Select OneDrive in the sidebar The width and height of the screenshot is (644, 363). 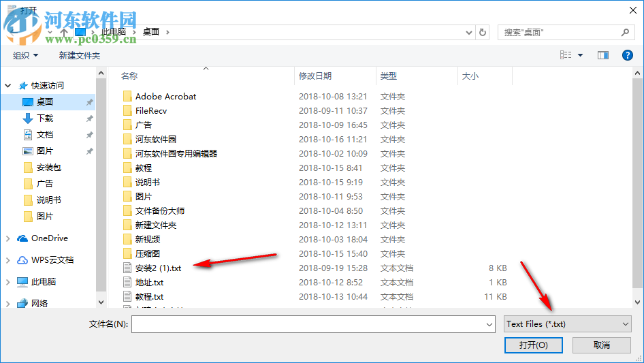tap(50, 238)
